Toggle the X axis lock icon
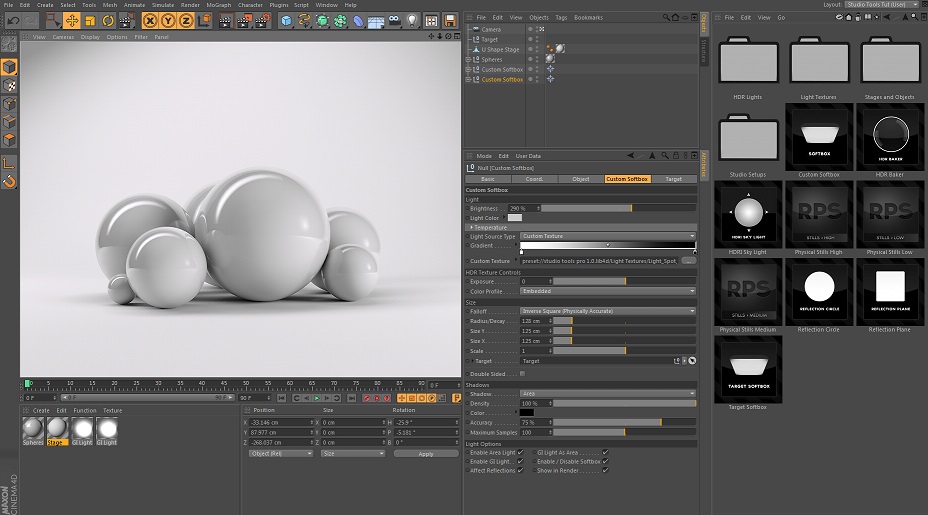The height and width of the screenshot is (515, 928). pos(150,21)
